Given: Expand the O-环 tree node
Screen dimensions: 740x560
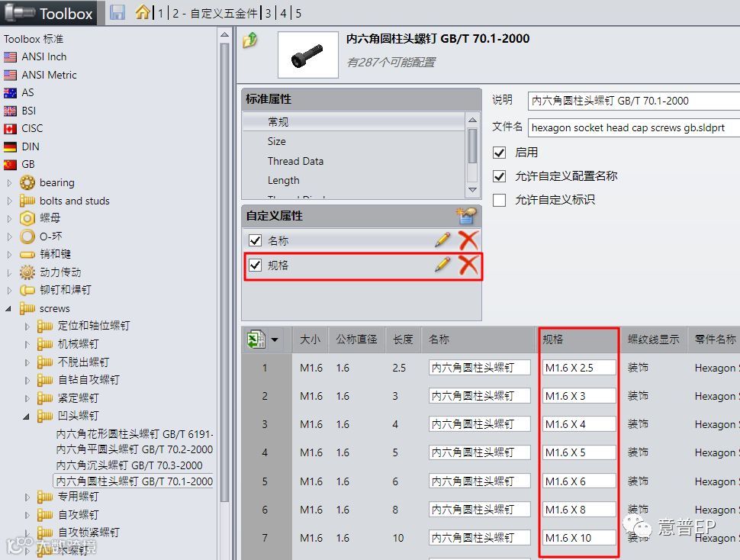Looking at the screenshot, I should point(9,237).
